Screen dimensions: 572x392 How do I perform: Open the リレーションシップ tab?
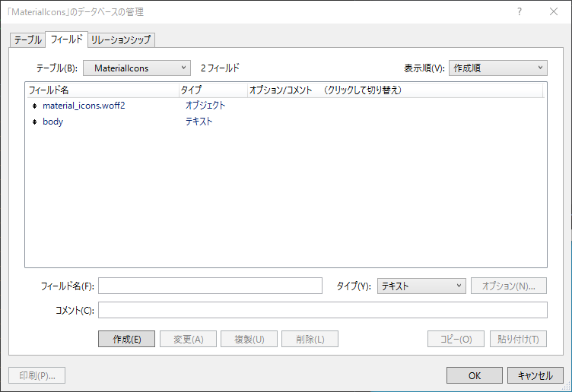121,40
